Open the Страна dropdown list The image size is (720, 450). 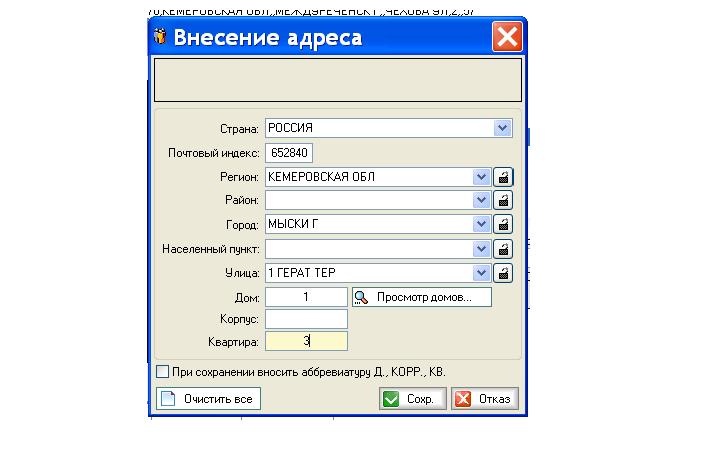502,128
